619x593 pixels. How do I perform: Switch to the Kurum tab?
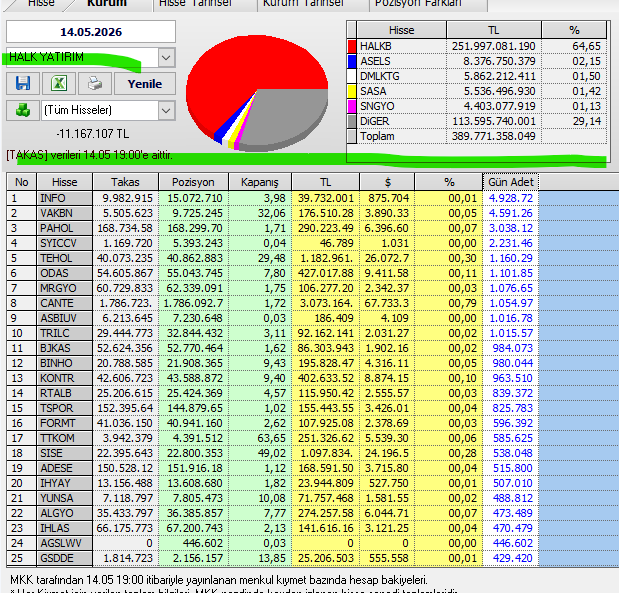(x=107, y=3)
